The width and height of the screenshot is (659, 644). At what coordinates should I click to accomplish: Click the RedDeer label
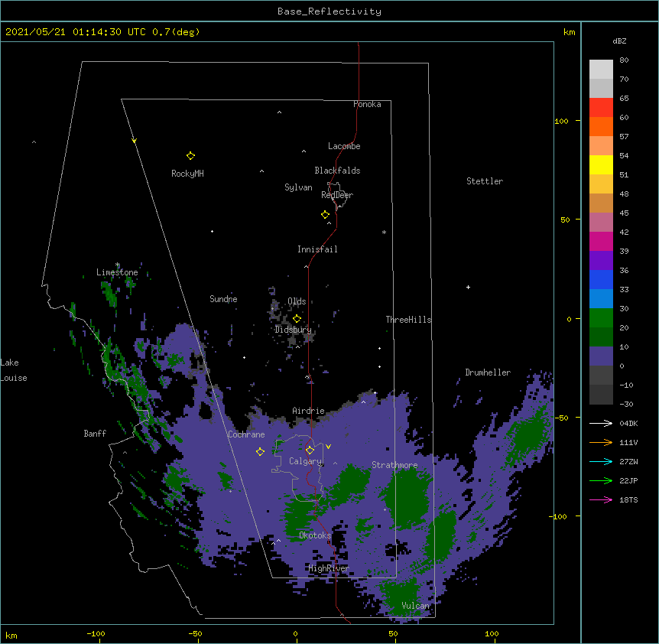point(337,194)
